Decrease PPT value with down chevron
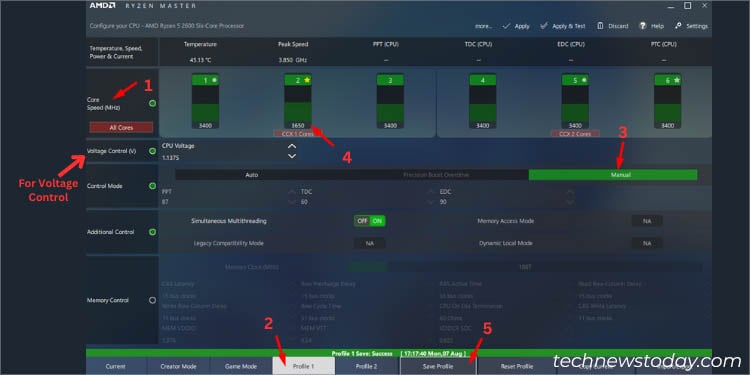The image size is (750, 375). click(292, 202)
